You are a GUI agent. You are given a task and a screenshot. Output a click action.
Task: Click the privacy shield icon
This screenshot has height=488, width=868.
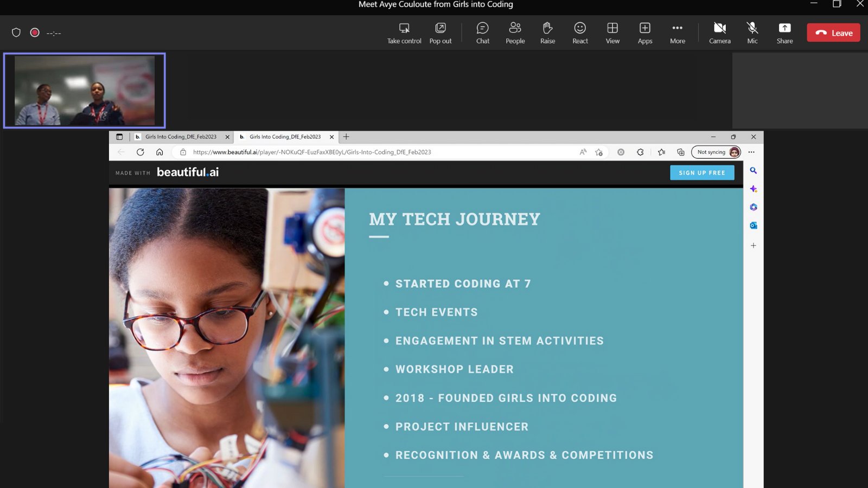[x=16, y=33]
